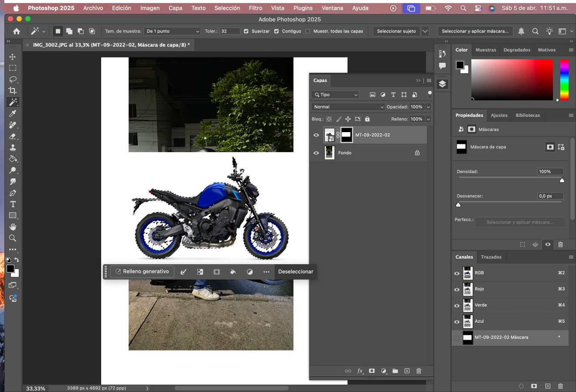Click the fx layer styles icon
This screenshot has height=392, width=576.
pos(360,371)
